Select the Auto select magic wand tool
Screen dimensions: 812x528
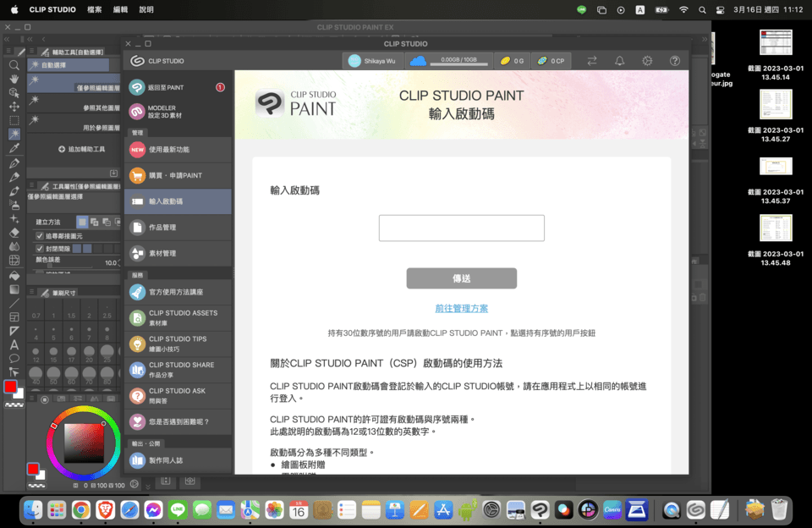tap(14, 135)
